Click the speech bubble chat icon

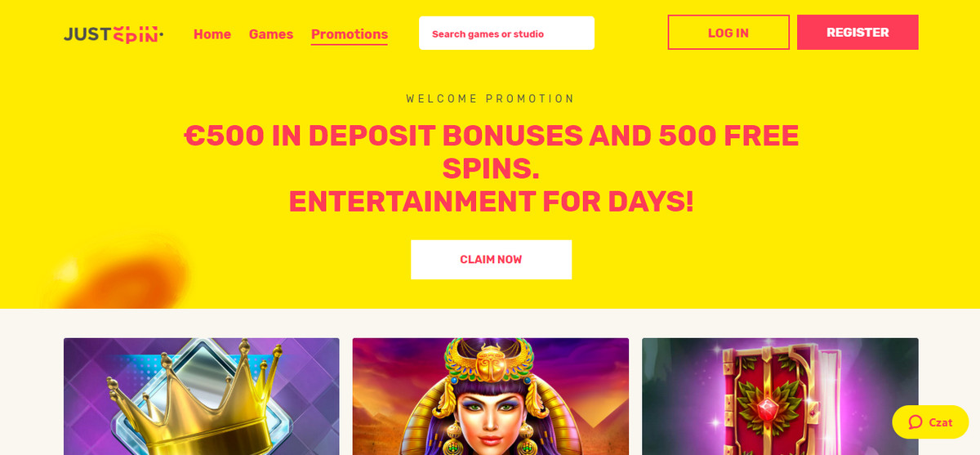(x=915, y=422)
